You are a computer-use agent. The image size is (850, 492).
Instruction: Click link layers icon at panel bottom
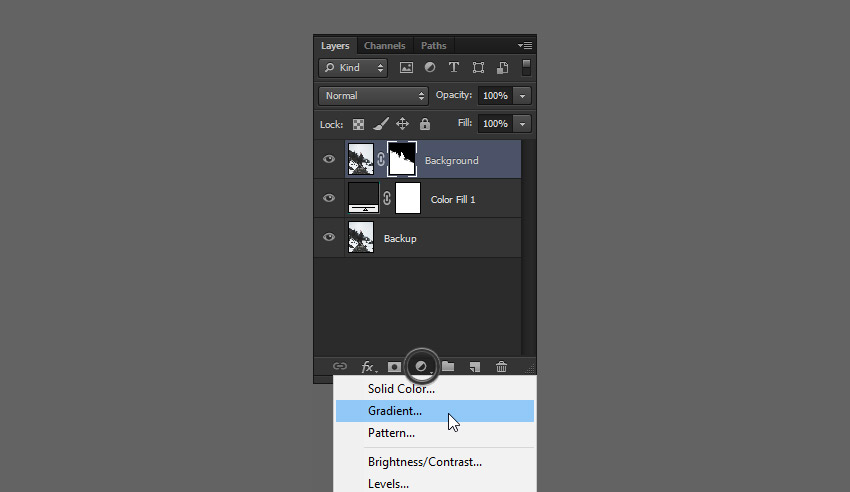click(340, 366)
